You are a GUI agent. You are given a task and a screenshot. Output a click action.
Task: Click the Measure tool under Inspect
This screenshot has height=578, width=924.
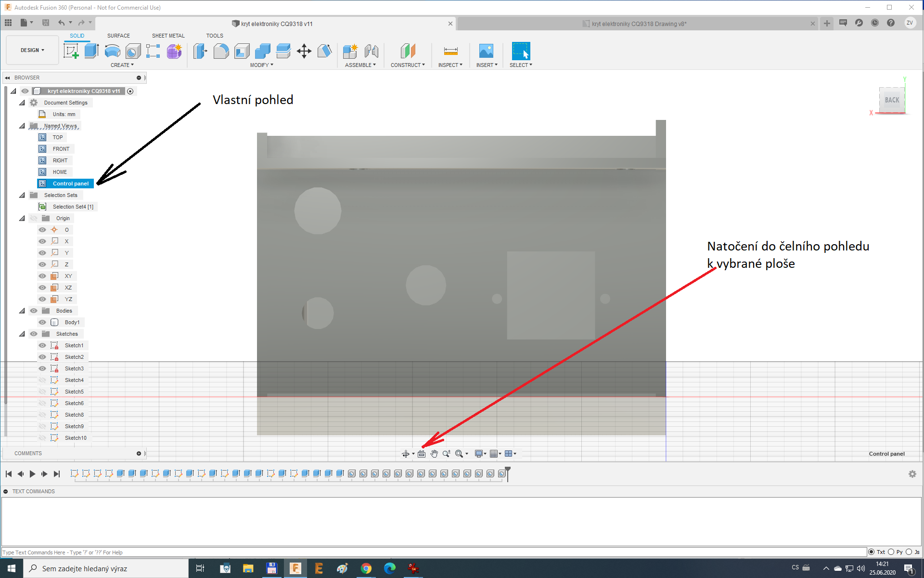(x=450, y=51)
